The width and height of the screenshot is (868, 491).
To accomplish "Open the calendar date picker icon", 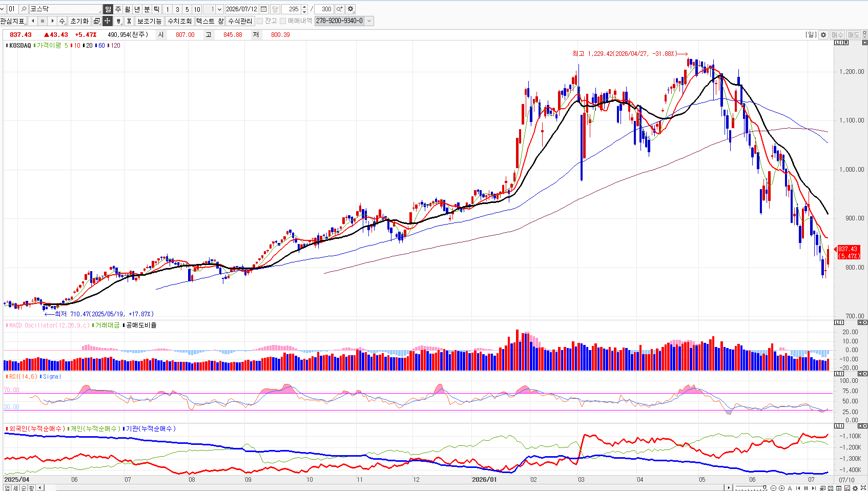I will tap(264, 9).
